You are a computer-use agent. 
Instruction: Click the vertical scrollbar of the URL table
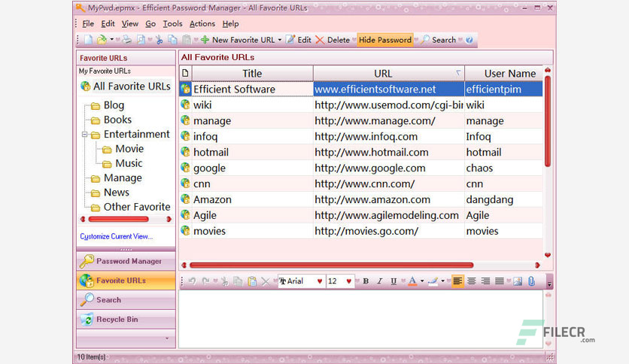point(548,120)
